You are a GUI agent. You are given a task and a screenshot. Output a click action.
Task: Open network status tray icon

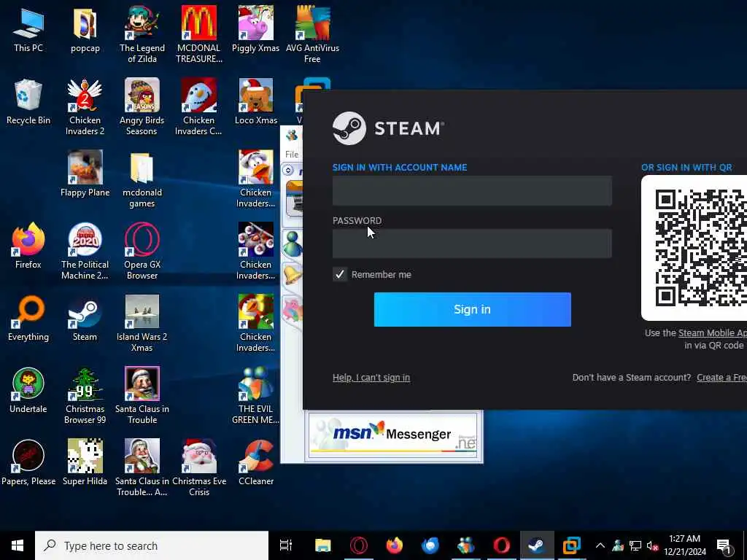pos(635,545)
